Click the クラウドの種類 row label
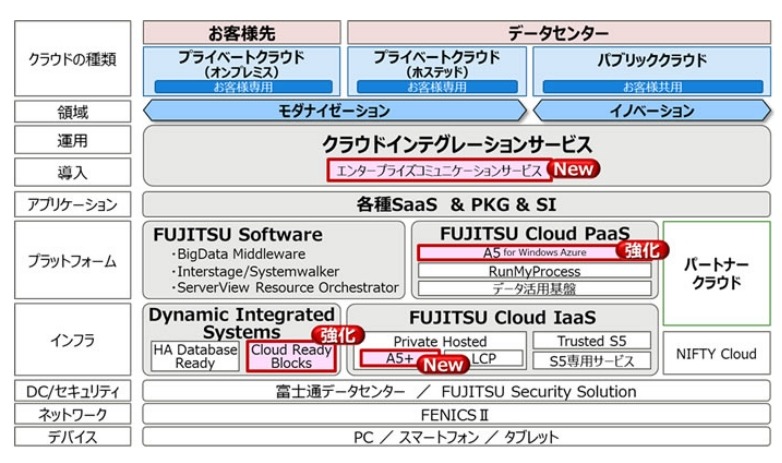The height and width of the screenshot is (463, 782). (x=73, y=59)
